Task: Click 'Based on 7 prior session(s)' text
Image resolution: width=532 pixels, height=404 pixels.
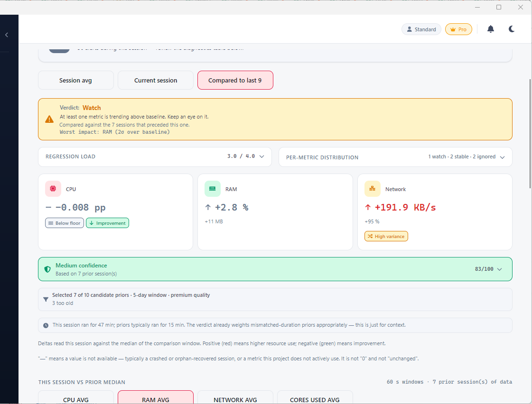Action: tap(86, 274)
